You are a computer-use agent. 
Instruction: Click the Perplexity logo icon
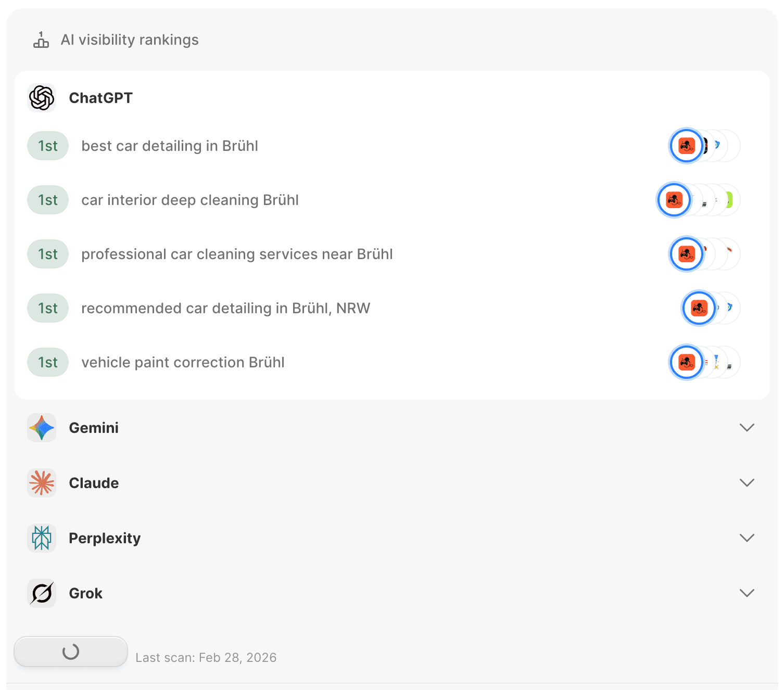click(42, 538)
